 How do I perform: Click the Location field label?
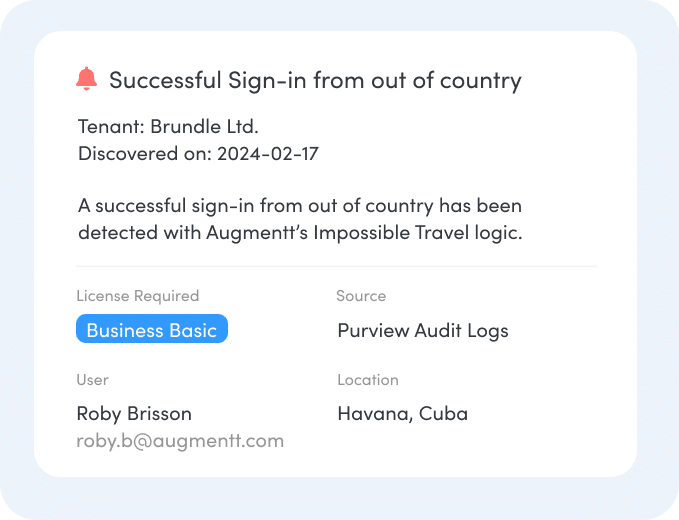[x=368, y=380]
